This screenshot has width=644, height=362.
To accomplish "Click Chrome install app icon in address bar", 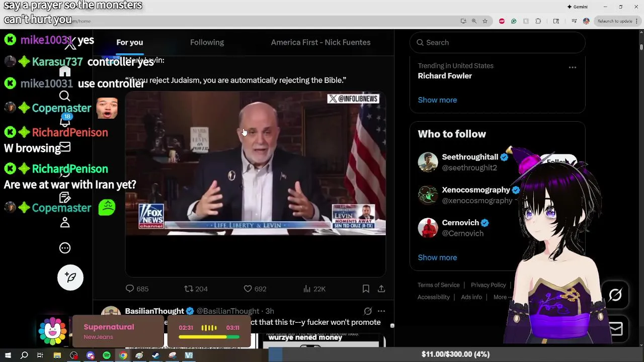I will 463,21.
